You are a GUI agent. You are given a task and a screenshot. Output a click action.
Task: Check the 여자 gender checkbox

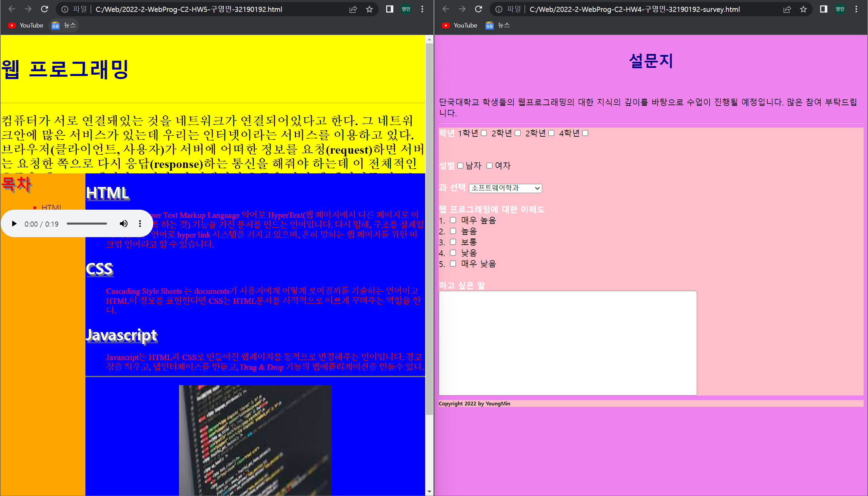coord(490,166)
